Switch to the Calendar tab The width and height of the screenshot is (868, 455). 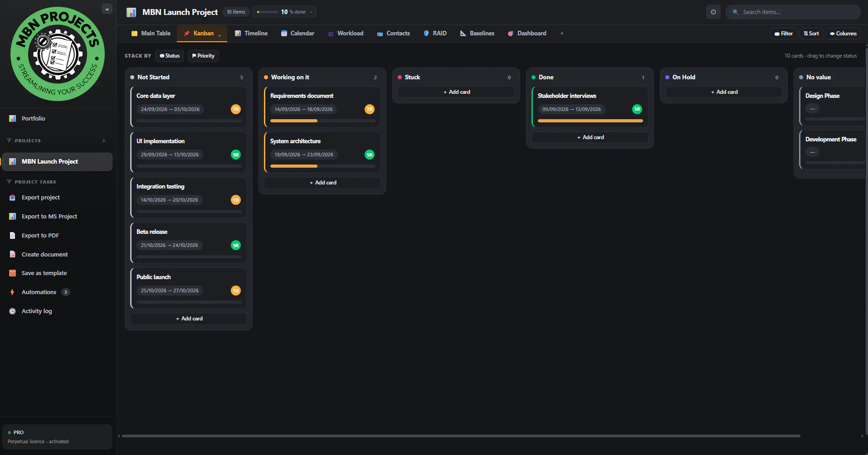297,34
